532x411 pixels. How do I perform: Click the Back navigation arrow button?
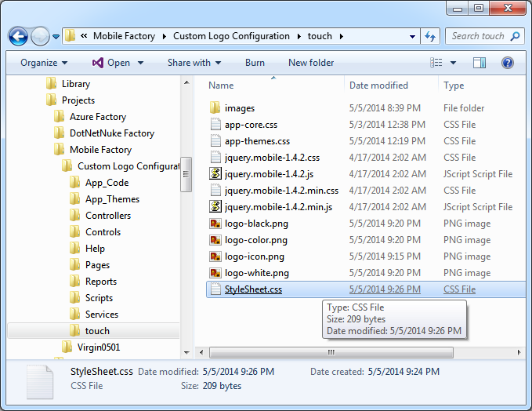click(19, 36)
